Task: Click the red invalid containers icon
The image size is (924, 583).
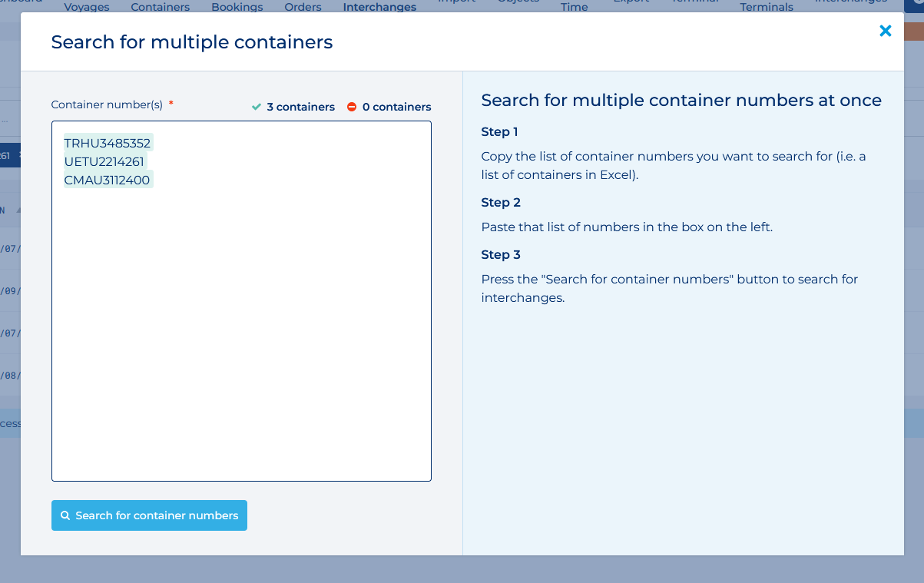Action: tap(352, 107)
